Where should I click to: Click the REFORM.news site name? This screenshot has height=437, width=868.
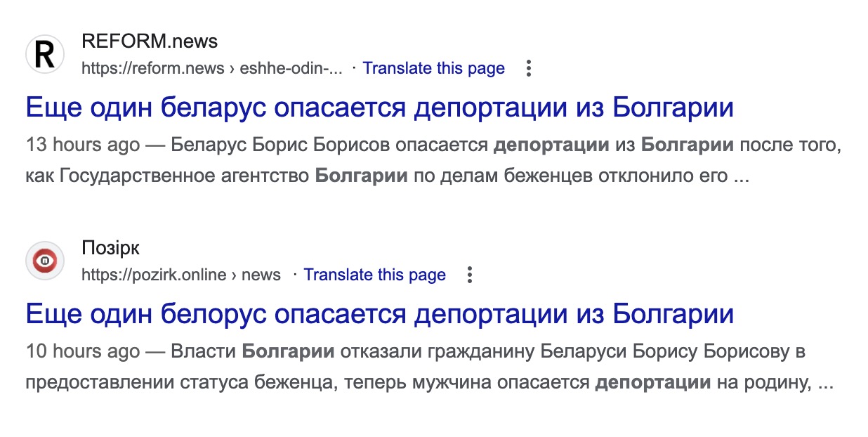(150, 41)
